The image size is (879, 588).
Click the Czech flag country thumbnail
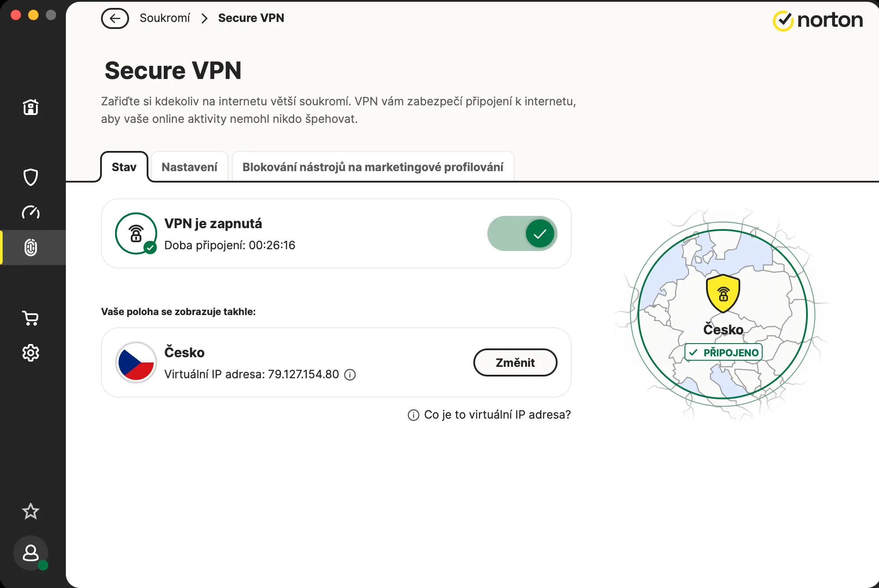coord(136,362)
